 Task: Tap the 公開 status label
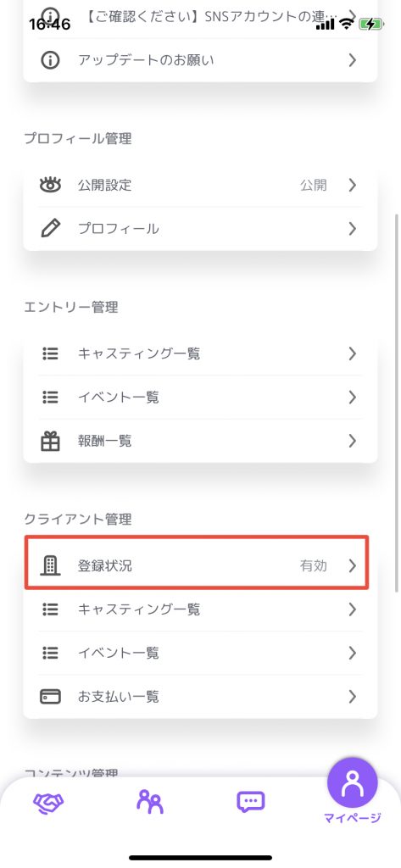(x=314, y=185)
